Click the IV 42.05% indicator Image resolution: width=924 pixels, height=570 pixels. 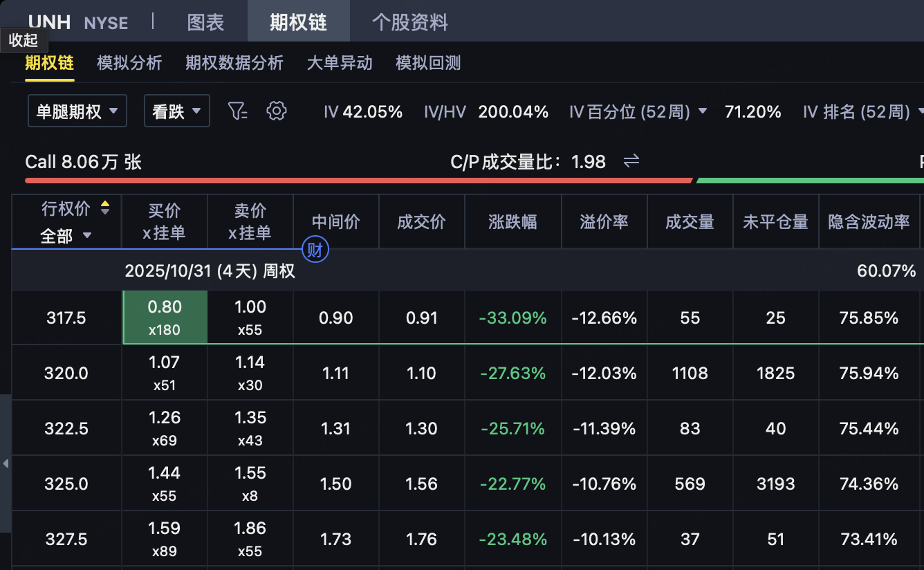pos(363,111)
